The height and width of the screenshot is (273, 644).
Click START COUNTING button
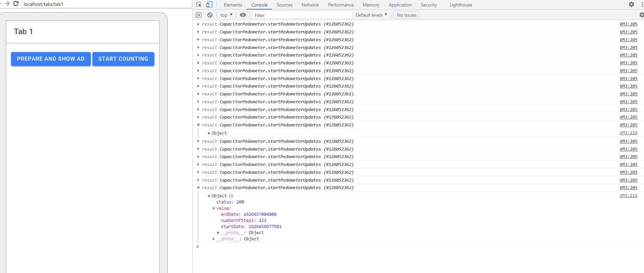click(x=123, y=59)
